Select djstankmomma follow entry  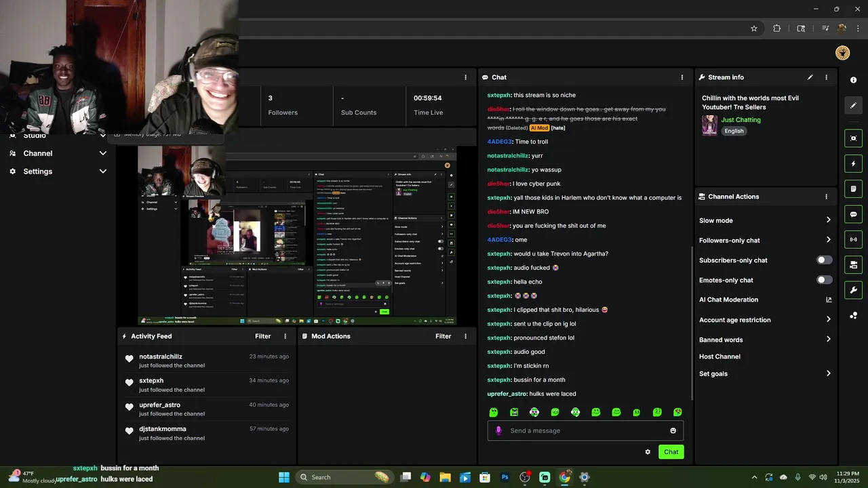pyautogui.click(x=207, y=433)
